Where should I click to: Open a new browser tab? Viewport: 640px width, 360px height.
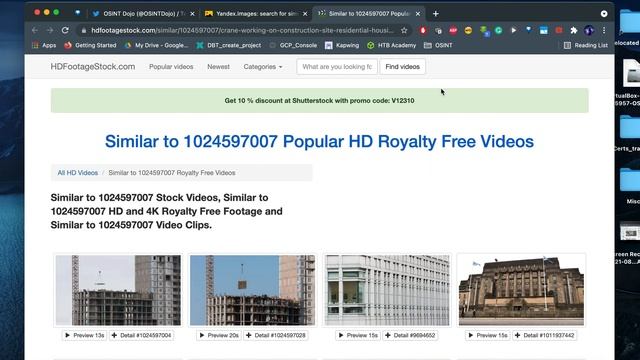(436, 13)
